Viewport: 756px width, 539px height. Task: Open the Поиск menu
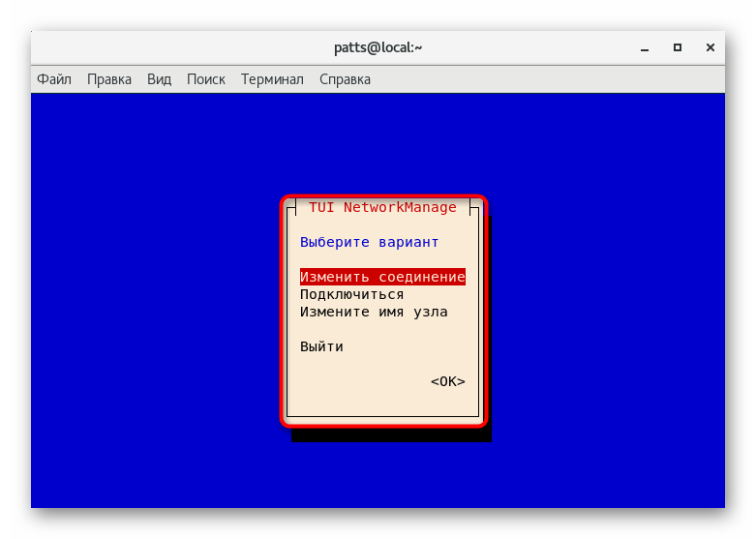(x=206, y=79)
